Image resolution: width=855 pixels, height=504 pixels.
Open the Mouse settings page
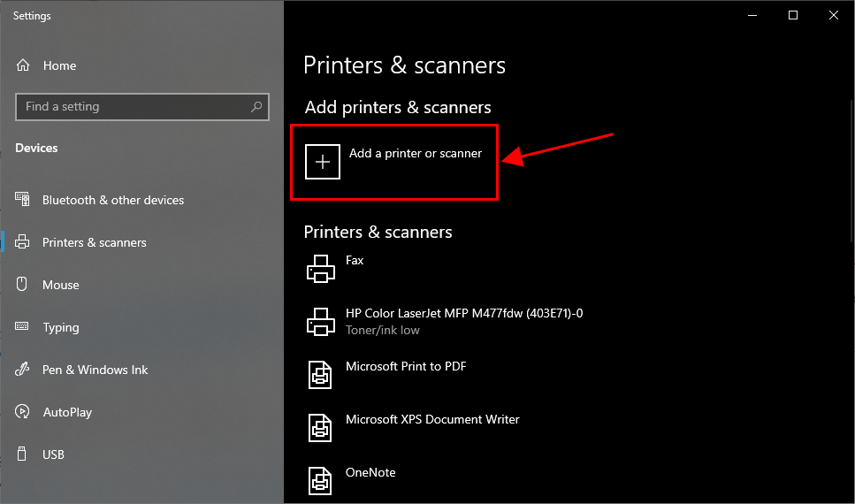tap(61, 285)
